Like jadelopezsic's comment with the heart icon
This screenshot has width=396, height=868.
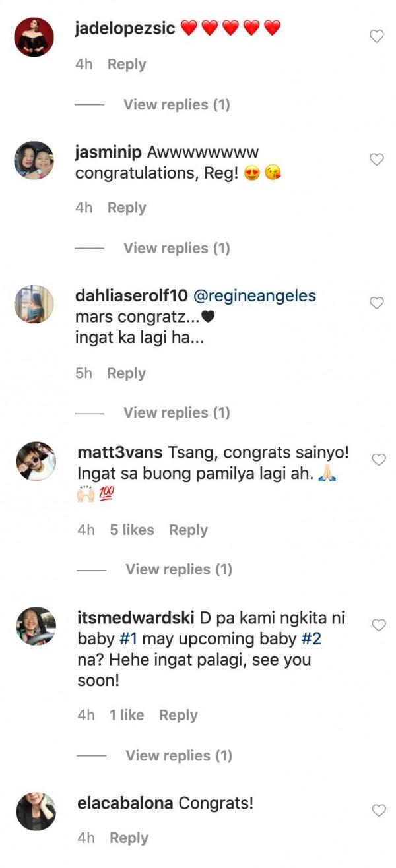(376, 37)
